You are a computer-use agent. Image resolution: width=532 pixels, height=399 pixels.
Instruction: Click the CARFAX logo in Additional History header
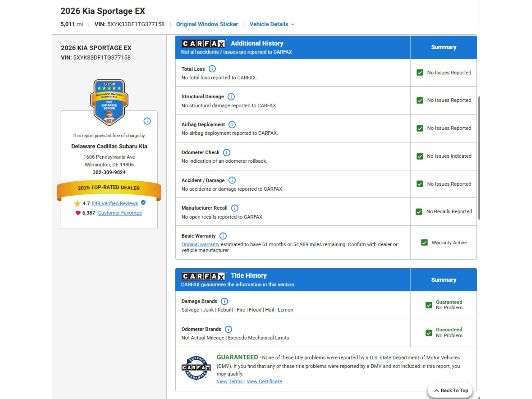(x=203, y=43)
